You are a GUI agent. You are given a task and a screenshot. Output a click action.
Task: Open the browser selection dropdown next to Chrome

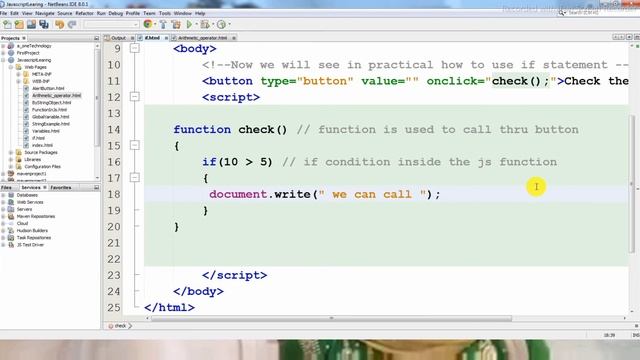(x=155, y=24)
